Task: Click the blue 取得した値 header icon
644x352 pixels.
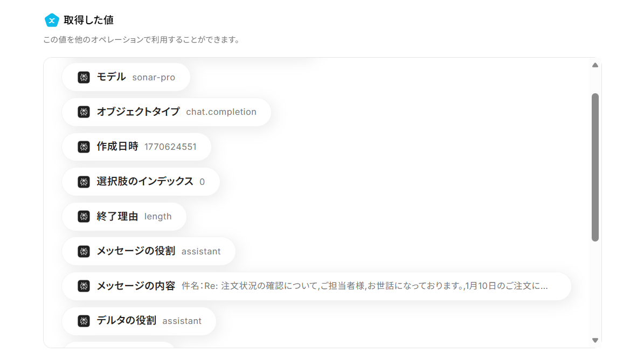Action: pos(52,20)
